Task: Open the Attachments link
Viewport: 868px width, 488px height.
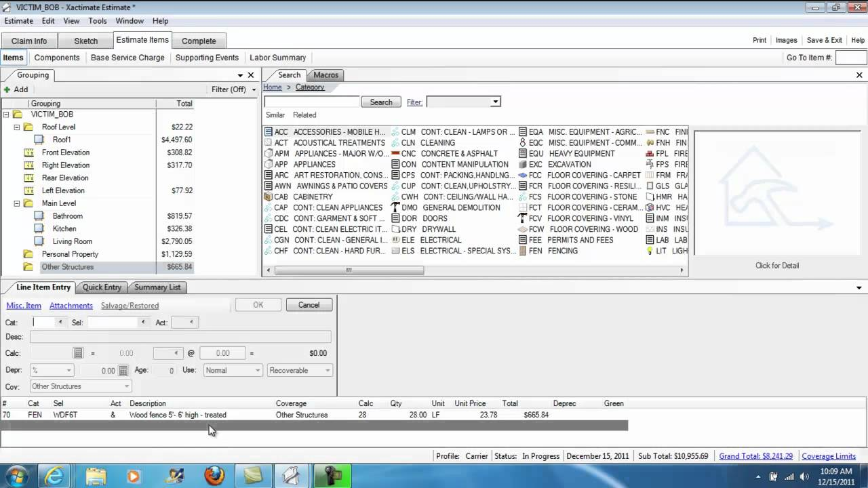Action: pos(71,306)
